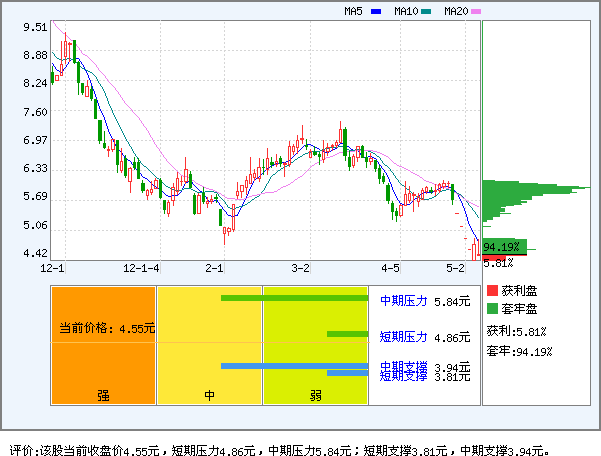Image resolution: width=601 pixels, height=456 pixels.
Task: Click the long green 中期压力 bar
Action: coord(294,298)
